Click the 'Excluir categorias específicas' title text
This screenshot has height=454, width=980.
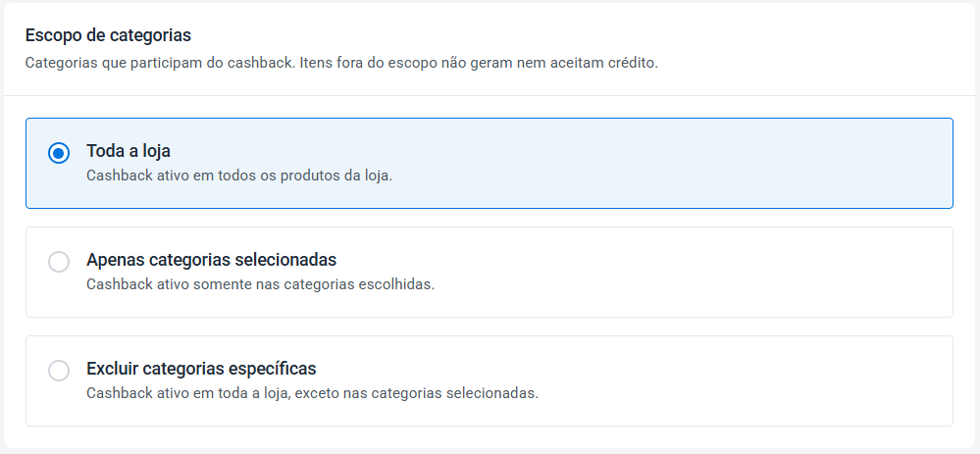pyautogui.click(x=201, y=369)
